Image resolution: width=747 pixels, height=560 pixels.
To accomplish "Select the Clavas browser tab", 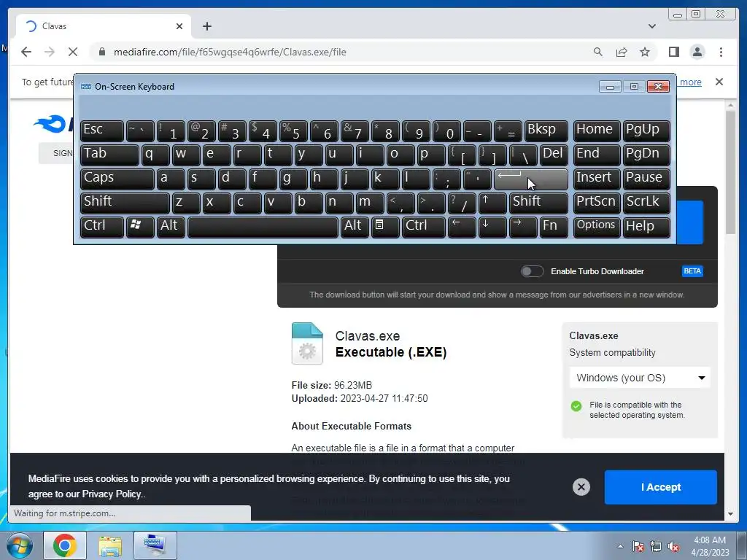I will 104,26.
